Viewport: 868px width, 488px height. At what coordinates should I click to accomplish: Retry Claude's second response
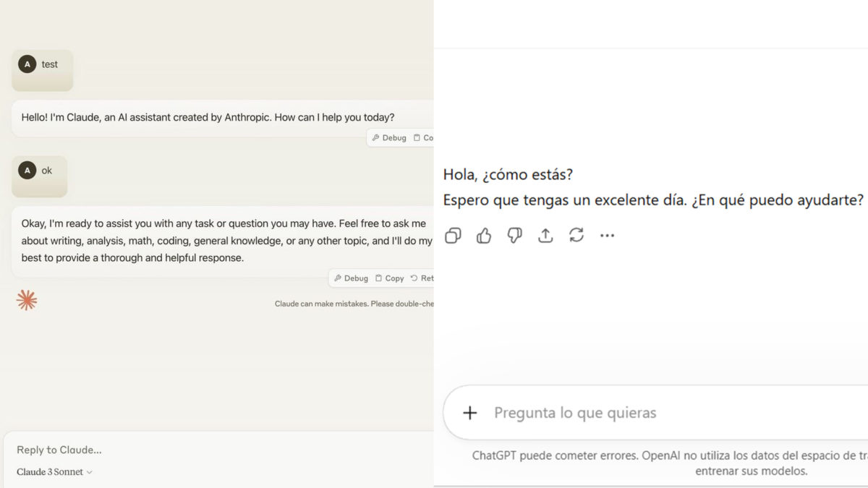pyautogui.click(x=422, y=278)
